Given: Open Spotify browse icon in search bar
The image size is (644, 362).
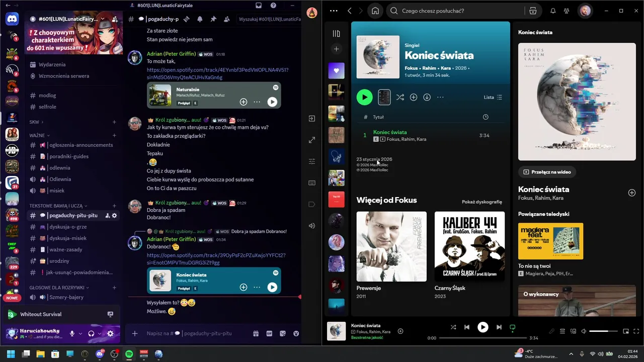Looking at the screenshot, I should (x=533, y=11).
